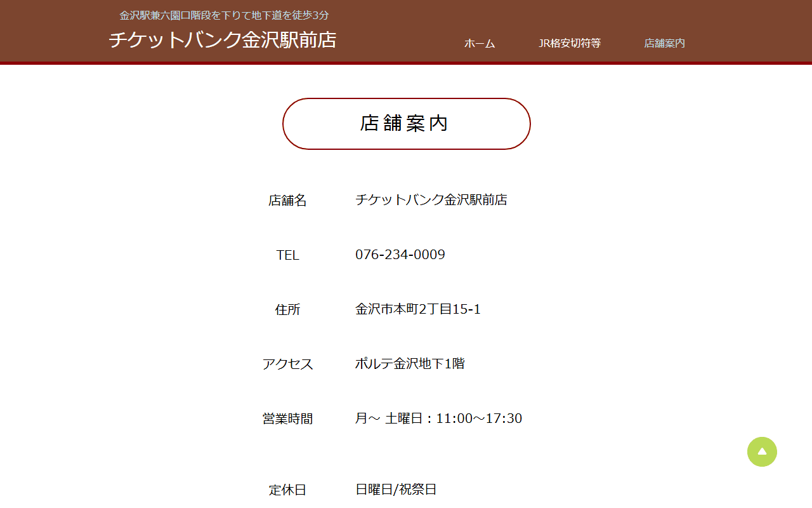Image resolution: width=812 pixels, height=508 pixels.
Task: Click the green scroll-to-top arrow button
Action: 762,451
